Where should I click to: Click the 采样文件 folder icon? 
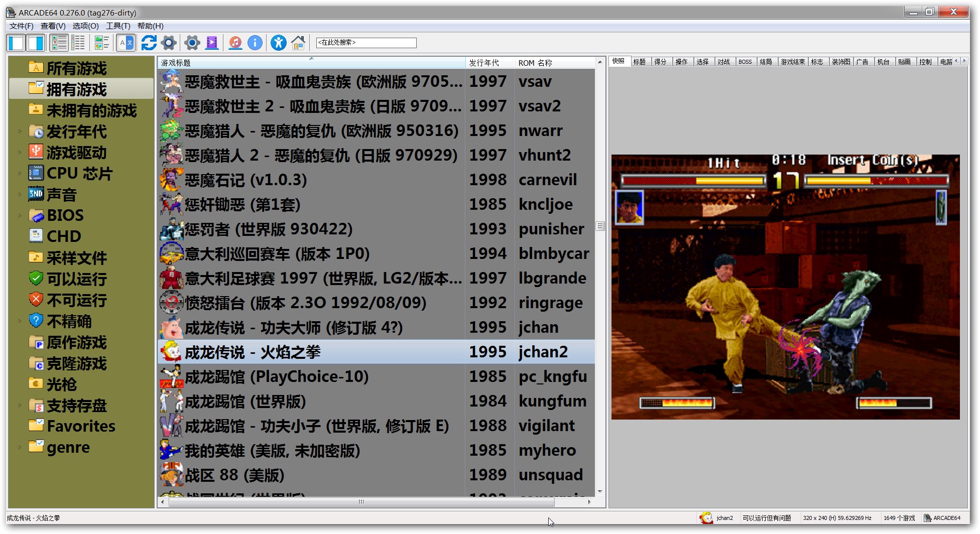[36, 257]
